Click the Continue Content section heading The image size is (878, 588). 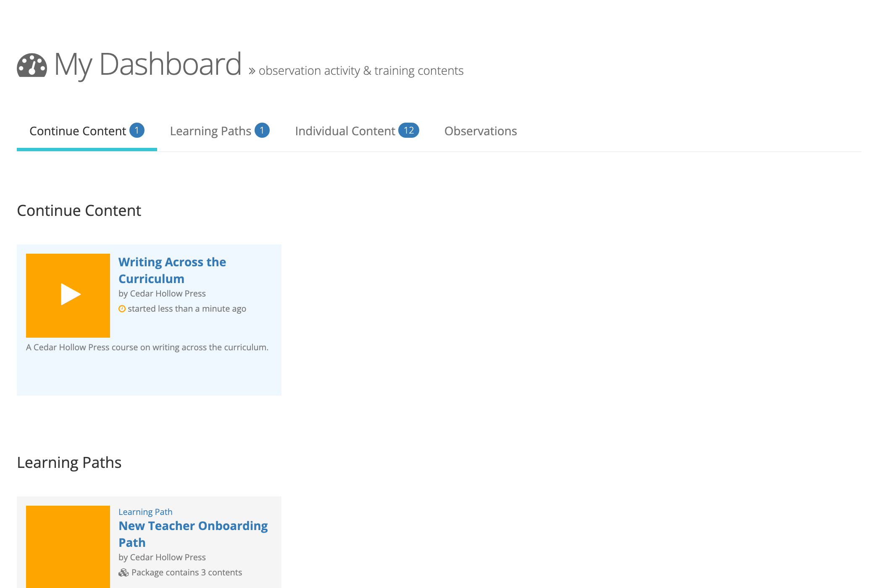[79, 210]
